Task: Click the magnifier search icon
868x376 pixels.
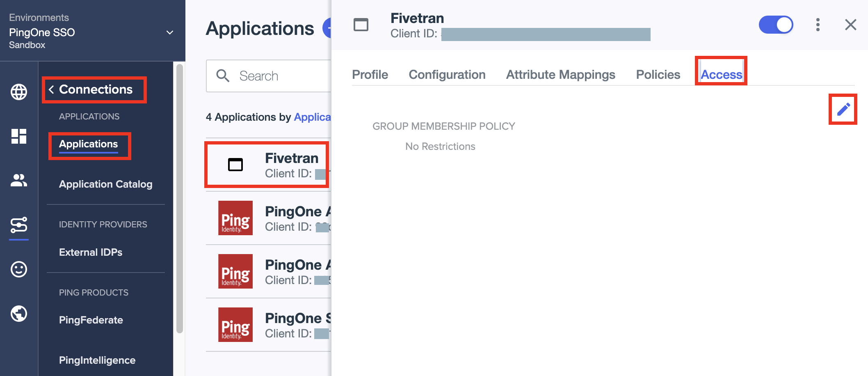Action: click(x=223, y=76)
